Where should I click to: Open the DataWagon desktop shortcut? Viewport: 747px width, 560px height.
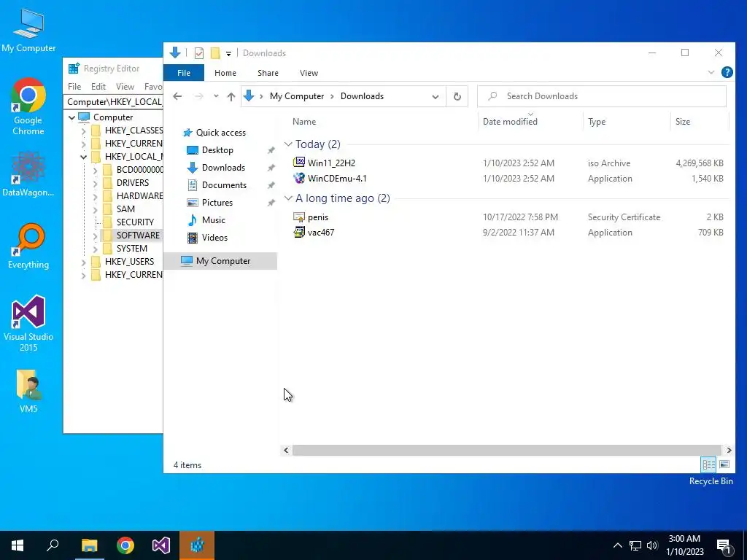click(x=28, y=174)
